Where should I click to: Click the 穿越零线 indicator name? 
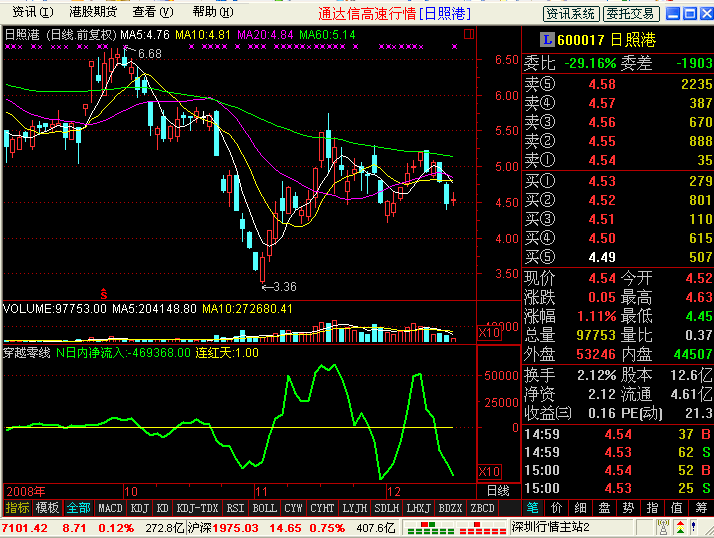[26, 353]
